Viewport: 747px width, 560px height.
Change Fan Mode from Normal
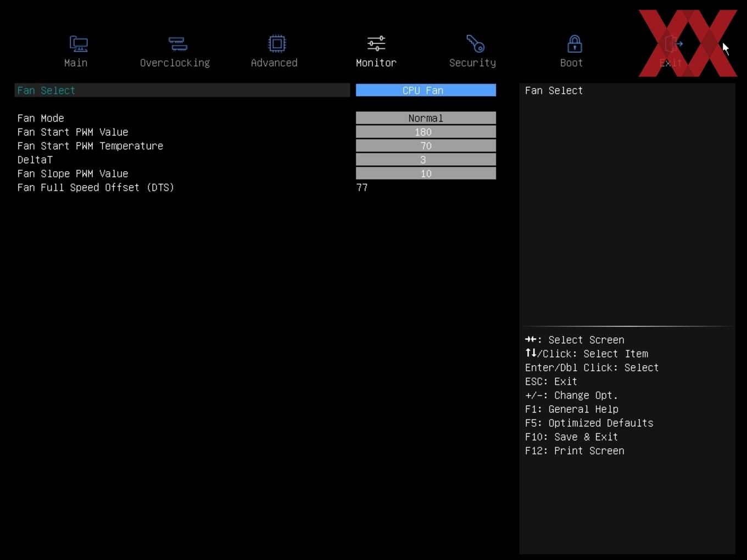coord(426,118)
